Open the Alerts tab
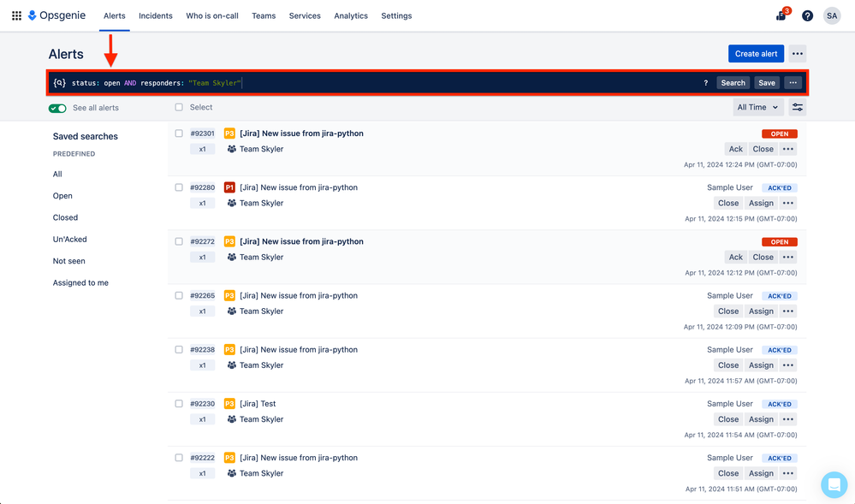Screen dimensions: 855x504 click(115, 15)
